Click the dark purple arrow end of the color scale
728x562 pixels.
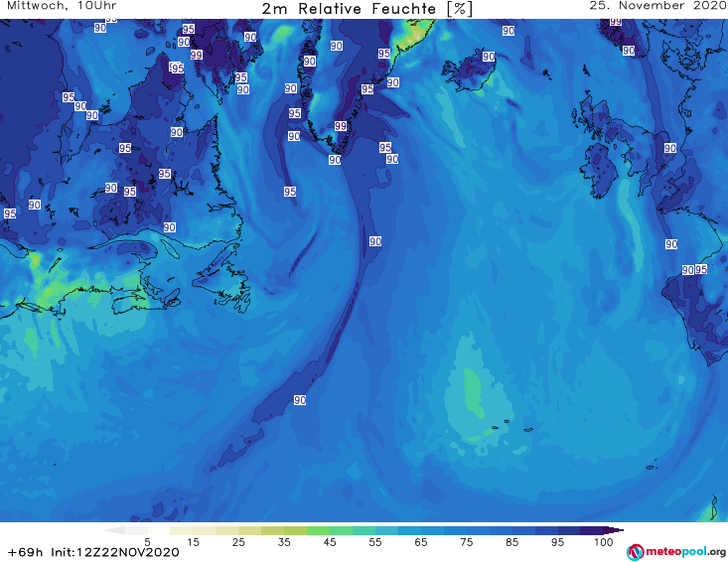614,530
